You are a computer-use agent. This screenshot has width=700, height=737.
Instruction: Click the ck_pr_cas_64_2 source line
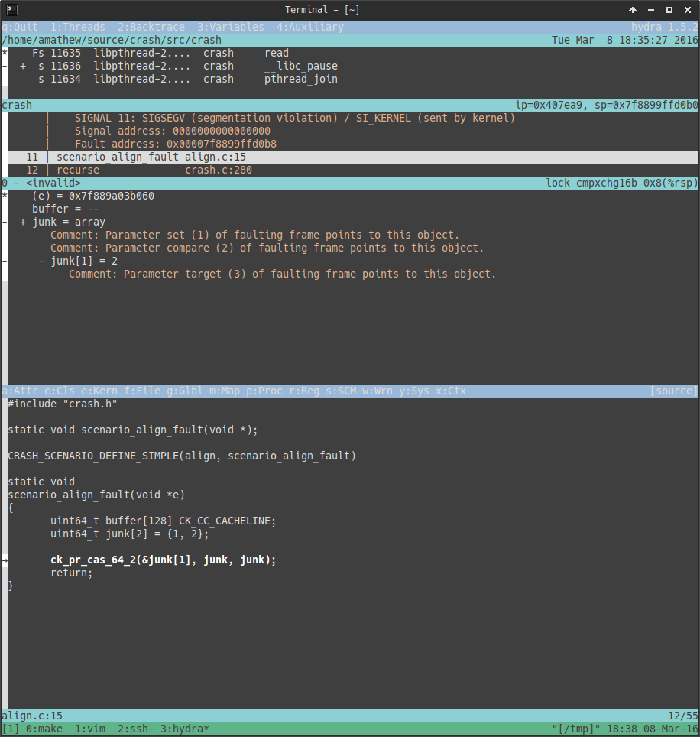click(x=163, y=560)
